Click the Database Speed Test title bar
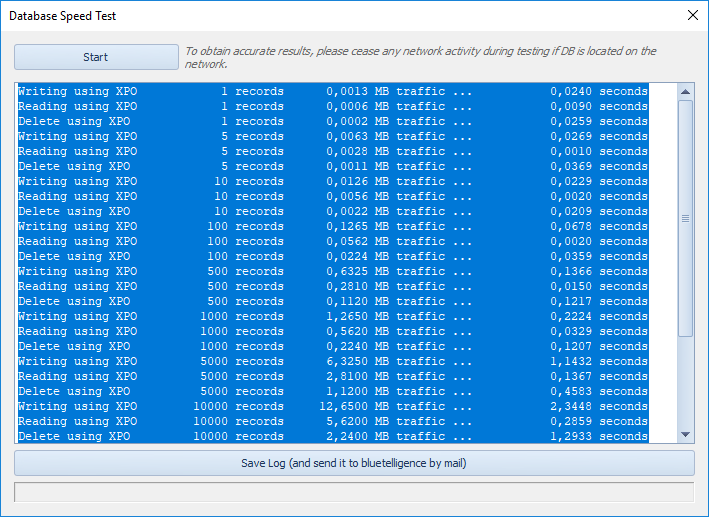The width and height of the screenshot is (709, 517). [x=300, y=15]
